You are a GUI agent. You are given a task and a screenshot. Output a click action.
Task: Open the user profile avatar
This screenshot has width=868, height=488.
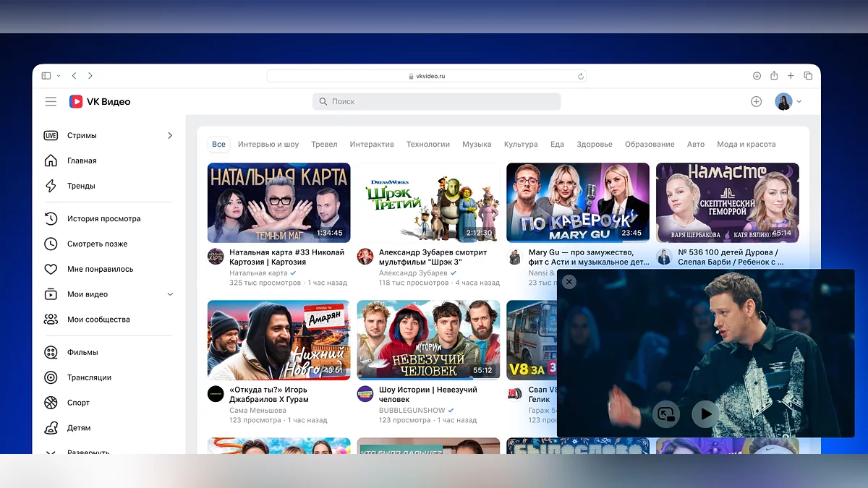[783, 102]
